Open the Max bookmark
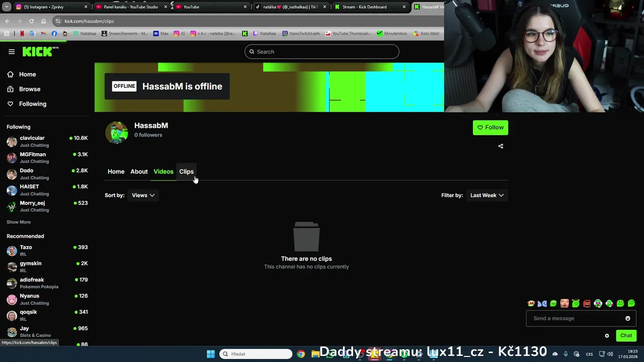The height and width of the screenshot is (362, 644). click(161, 34)
